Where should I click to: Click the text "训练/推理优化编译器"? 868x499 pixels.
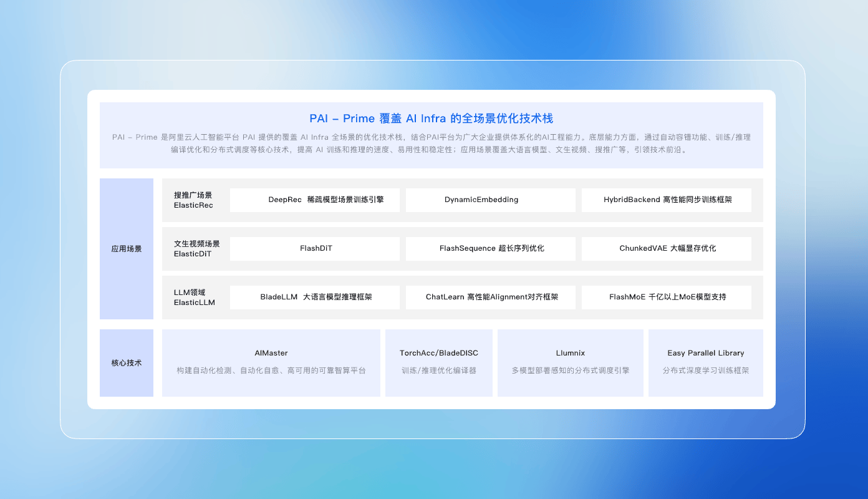click(439, 371)
